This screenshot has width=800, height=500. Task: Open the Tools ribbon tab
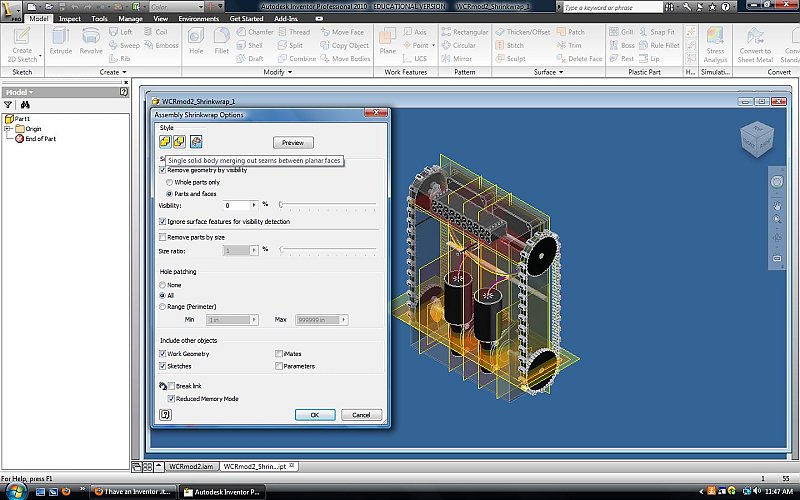point(99,18)
